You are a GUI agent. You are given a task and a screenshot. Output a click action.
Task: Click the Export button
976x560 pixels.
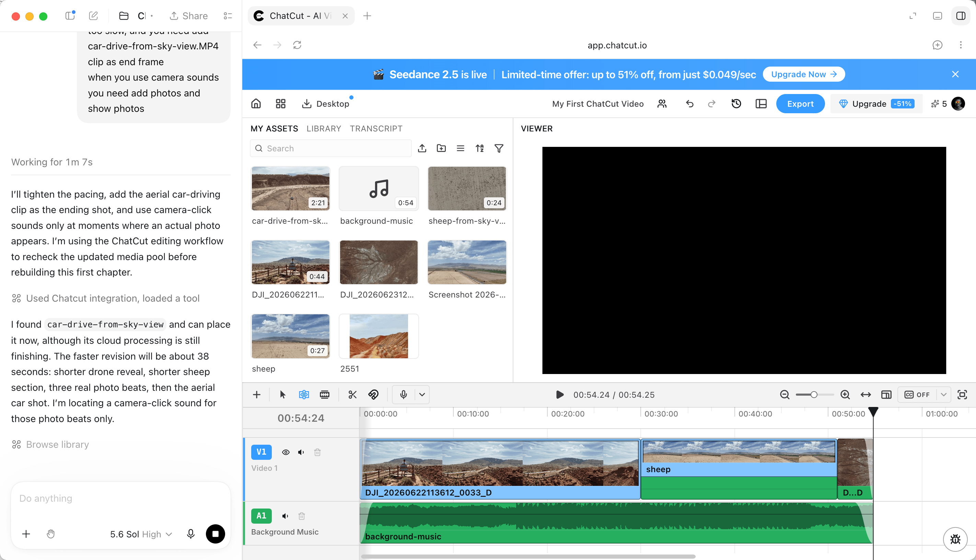pos(800,104)
